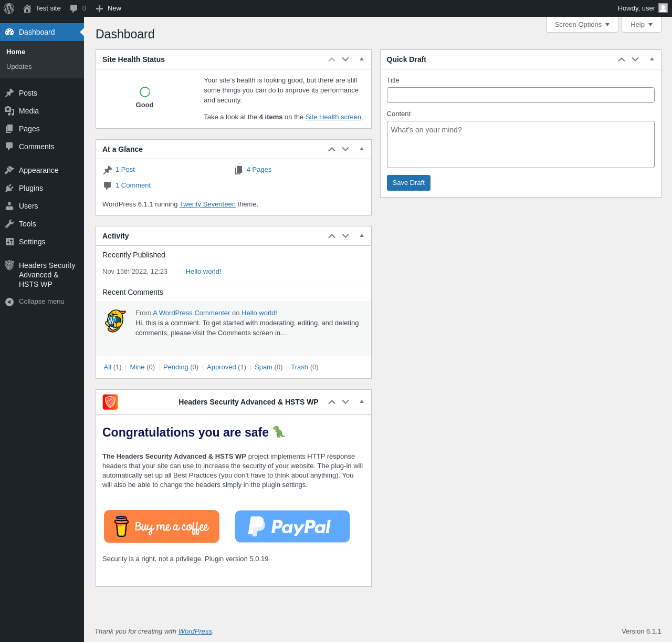
Task: Open the Twenty Seventeen theme link
Action: tap(207, 204)
